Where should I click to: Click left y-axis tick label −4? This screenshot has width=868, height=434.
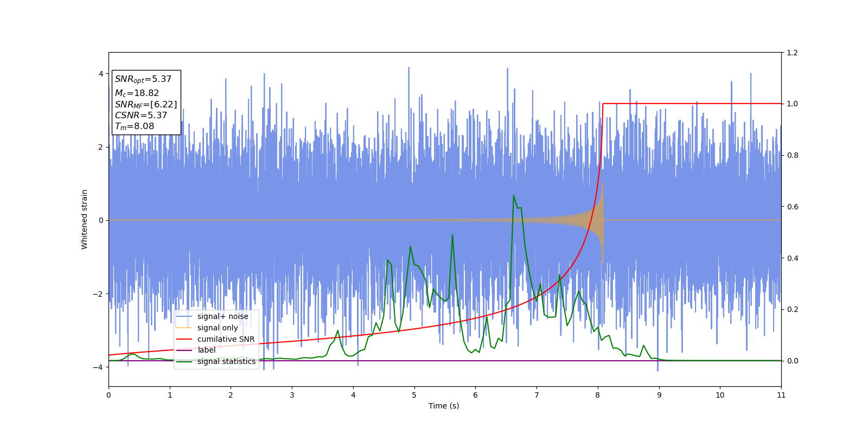[98, 367]
